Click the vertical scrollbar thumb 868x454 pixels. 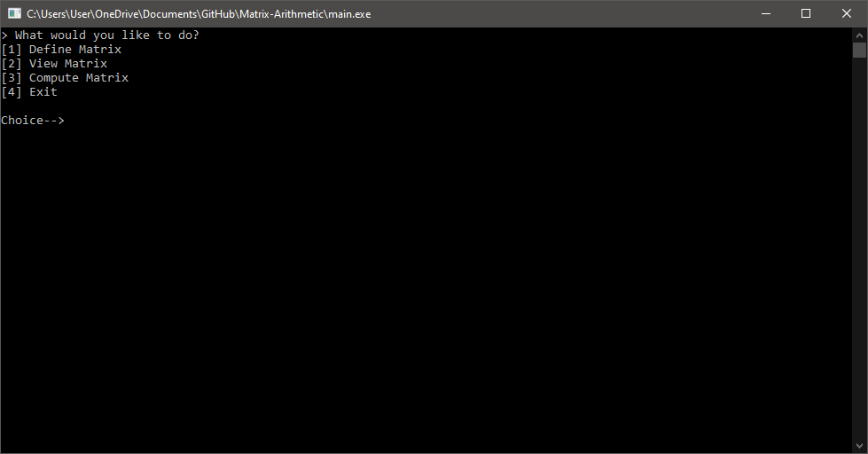point(859,50)
